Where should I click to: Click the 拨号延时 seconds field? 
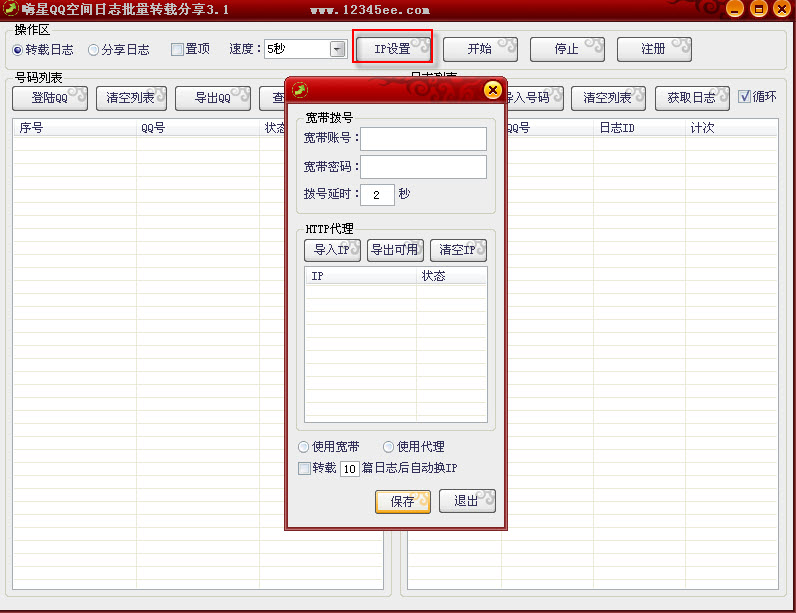(377, 195)
